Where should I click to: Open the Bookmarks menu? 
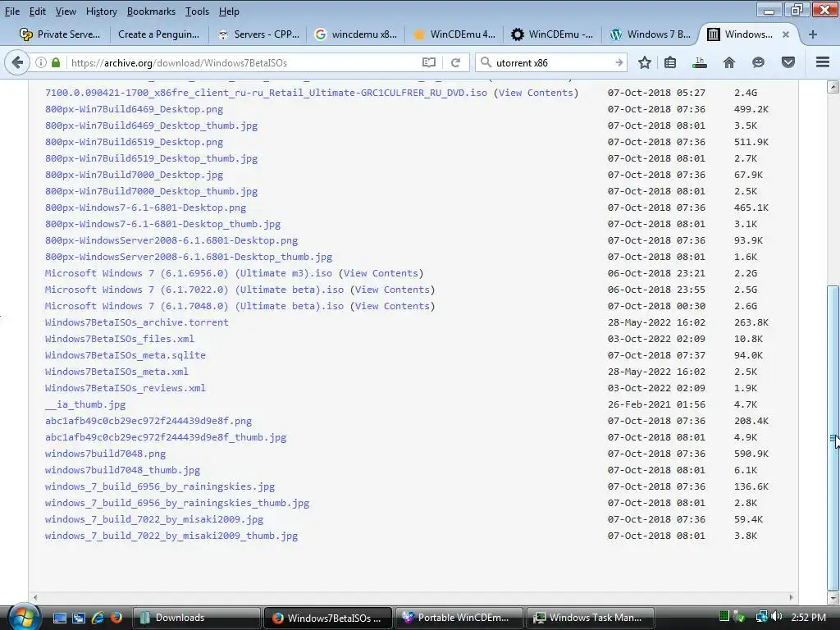[151, 11]
